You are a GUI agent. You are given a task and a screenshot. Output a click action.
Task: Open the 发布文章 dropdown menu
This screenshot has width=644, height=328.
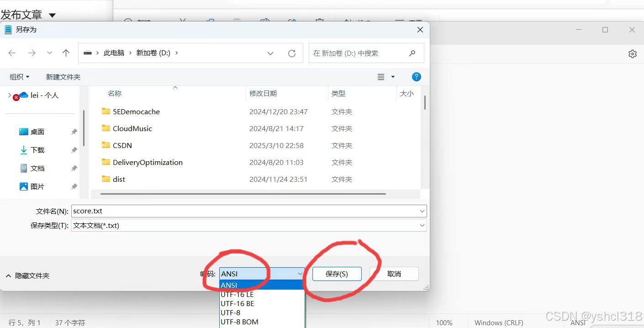pyautogui.click(x=53, y=15)
